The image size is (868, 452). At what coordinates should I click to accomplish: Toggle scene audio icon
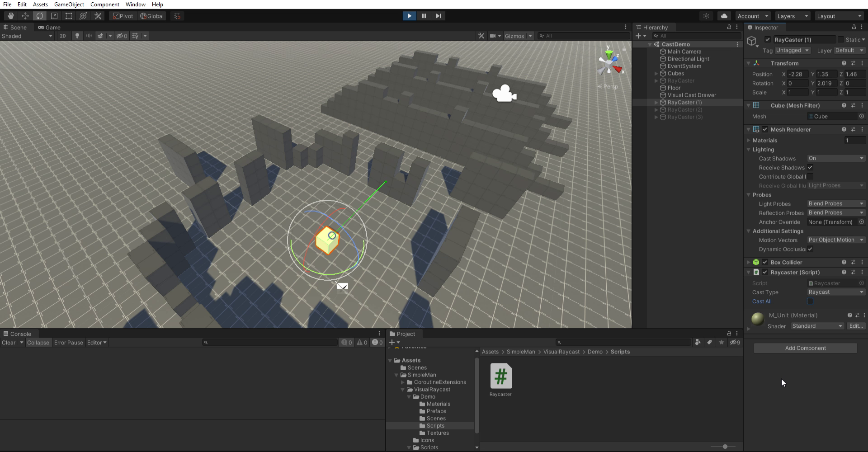pos(89,36)
